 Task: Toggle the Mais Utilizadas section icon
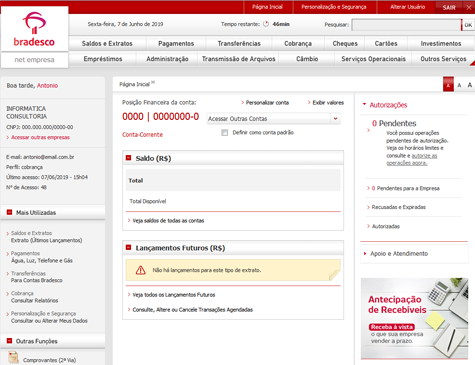9,212
